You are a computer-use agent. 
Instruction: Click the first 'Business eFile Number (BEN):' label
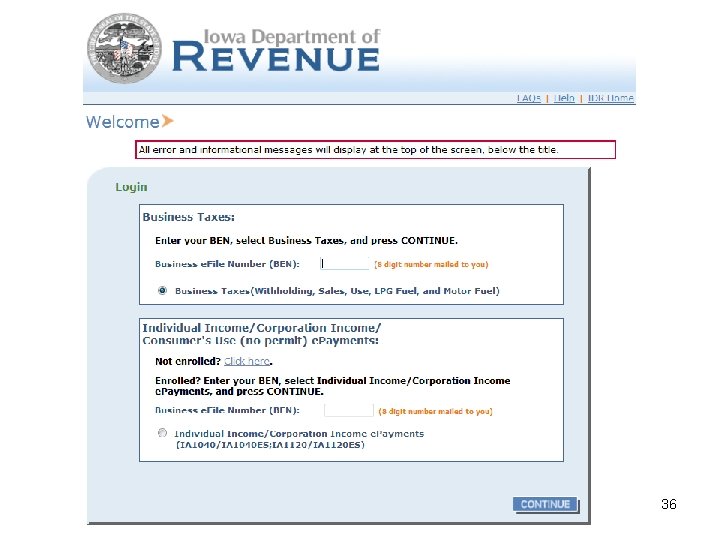[227, 264]
